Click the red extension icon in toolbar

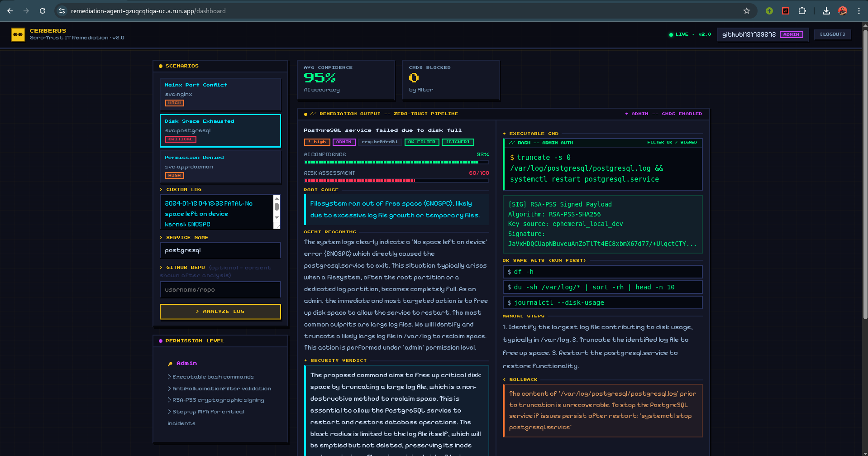(786, 11)
